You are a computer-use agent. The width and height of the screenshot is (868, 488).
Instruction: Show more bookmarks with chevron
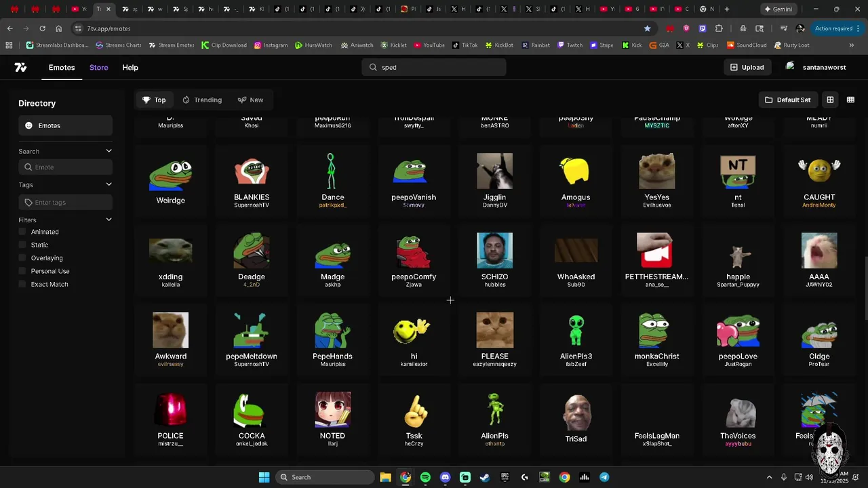click(x=852, y=45)
